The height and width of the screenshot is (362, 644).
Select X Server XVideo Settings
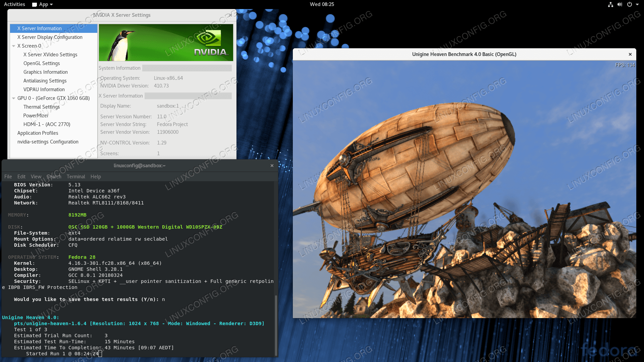[54, 55]
